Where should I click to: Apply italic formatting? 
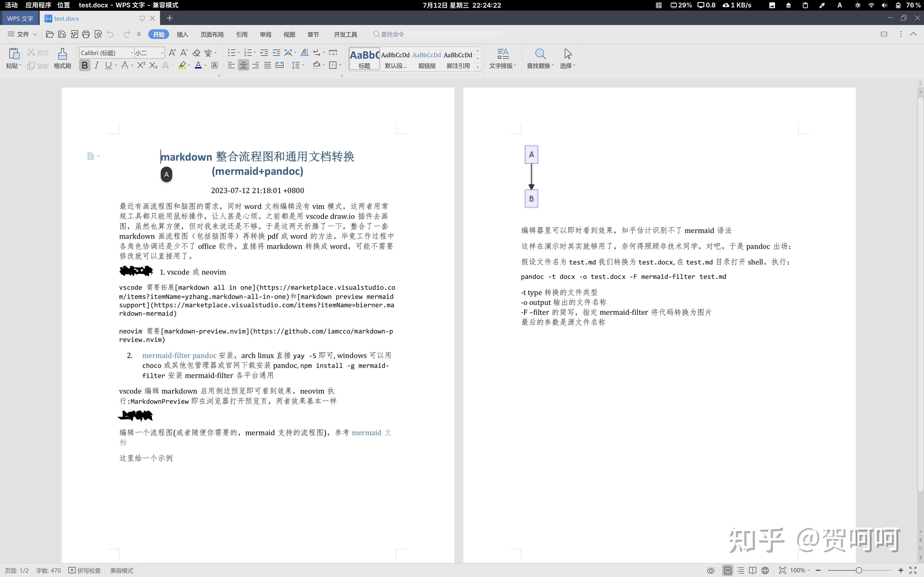tap(96, 65)
